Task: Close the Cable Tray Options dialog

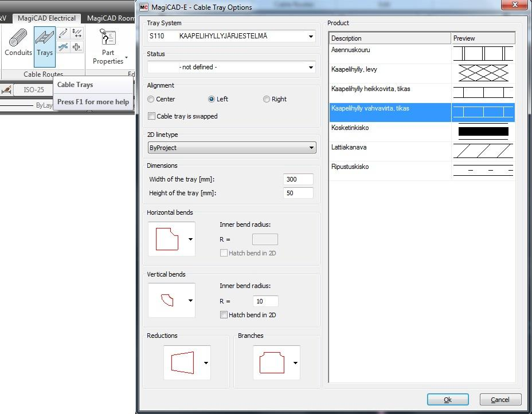Action: point(515,5)
